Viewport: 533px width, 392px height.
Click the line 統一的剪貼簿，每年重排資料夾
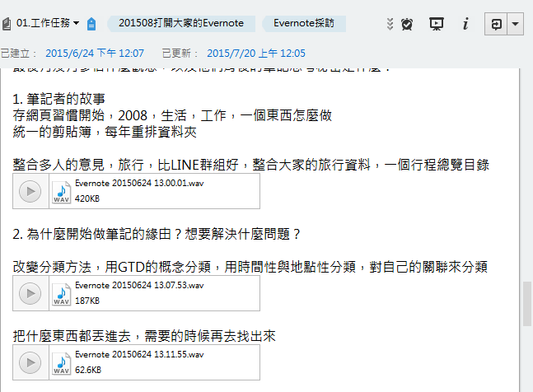(x=105, y=132)
